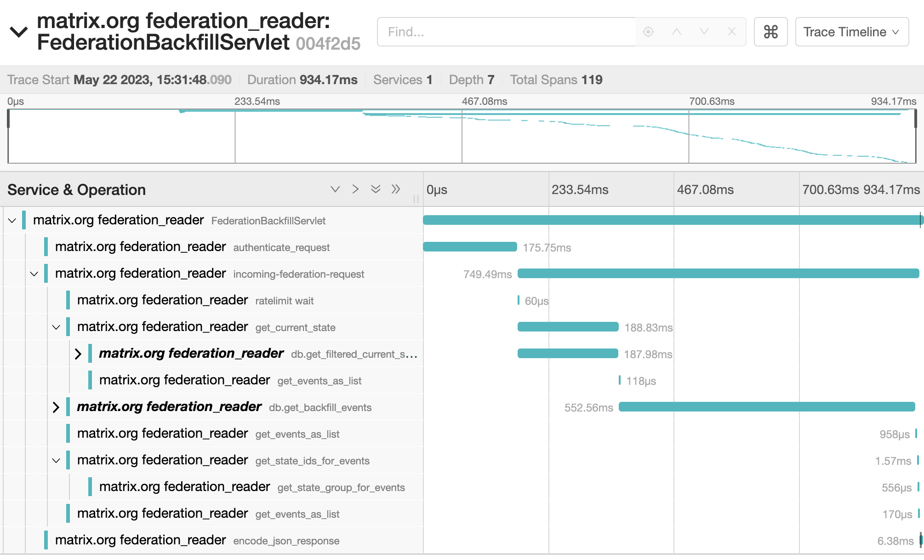924x560 pixels.
Task: Type in the Find search field
Action: pos(506,32)
